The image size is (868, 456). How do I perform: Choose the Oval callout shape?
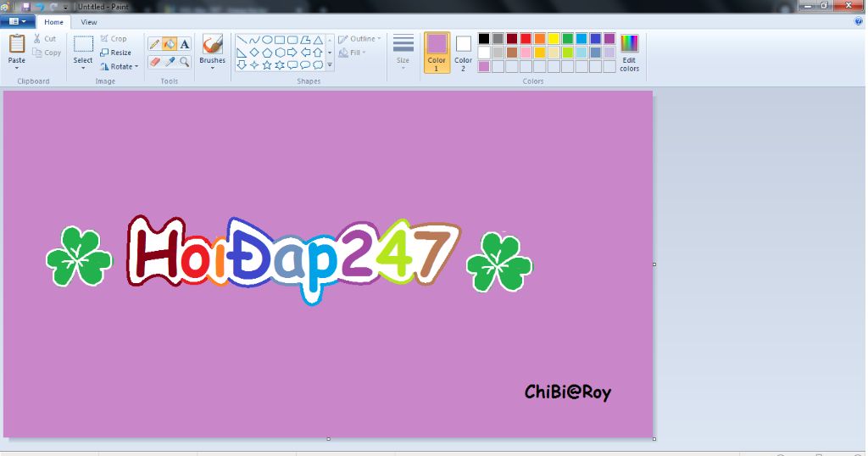(x=305, y=64)
